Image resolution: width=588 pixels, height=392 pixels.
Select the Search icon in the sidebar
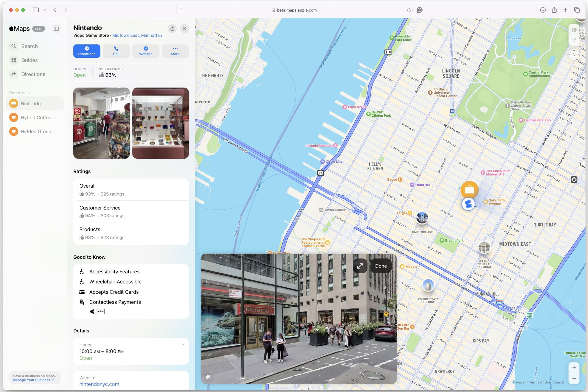pyautogui.click(x=13, y=46)
